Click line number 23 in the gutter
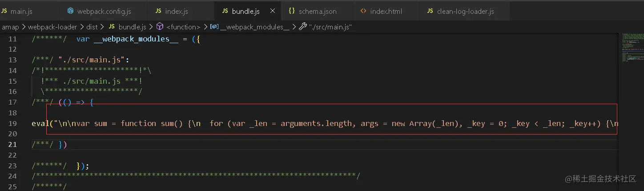 (12, 166)
